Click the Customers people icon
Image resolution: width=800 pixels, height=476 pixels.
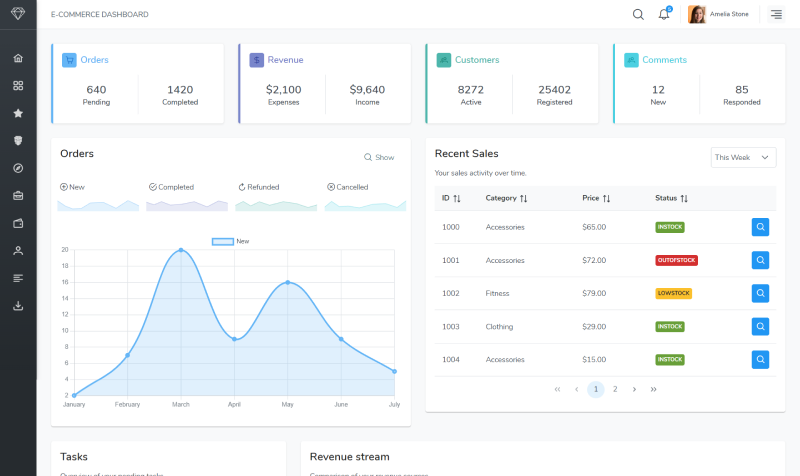[444, 60]
